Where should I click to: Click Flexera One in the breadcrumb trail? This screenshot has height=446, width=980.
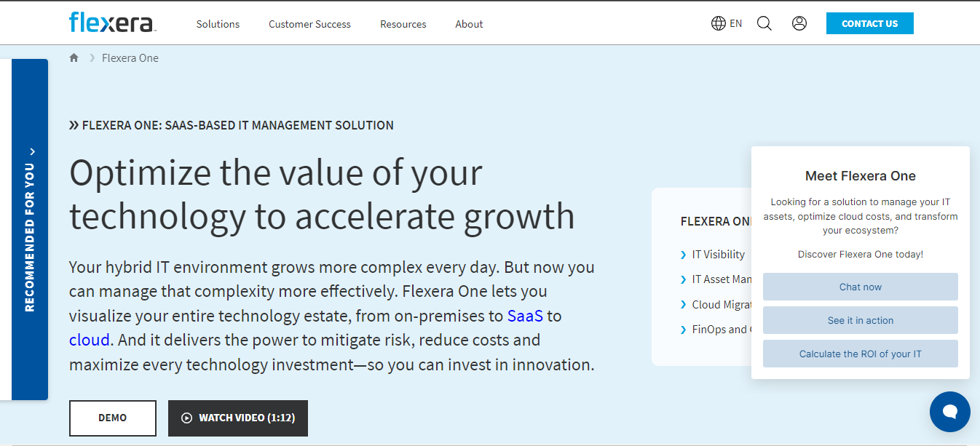tap(130, 57)
